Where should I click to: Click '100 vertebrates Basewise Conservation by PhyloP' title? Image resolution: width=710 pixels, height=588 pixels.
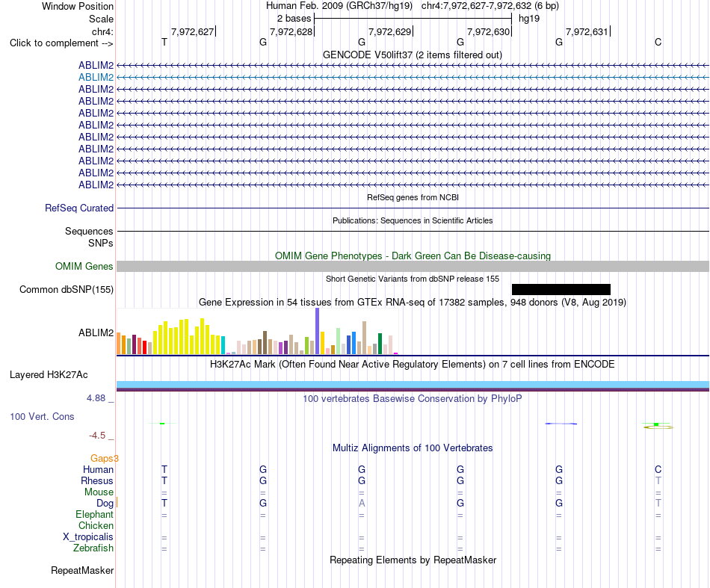[x=413, y=399]
